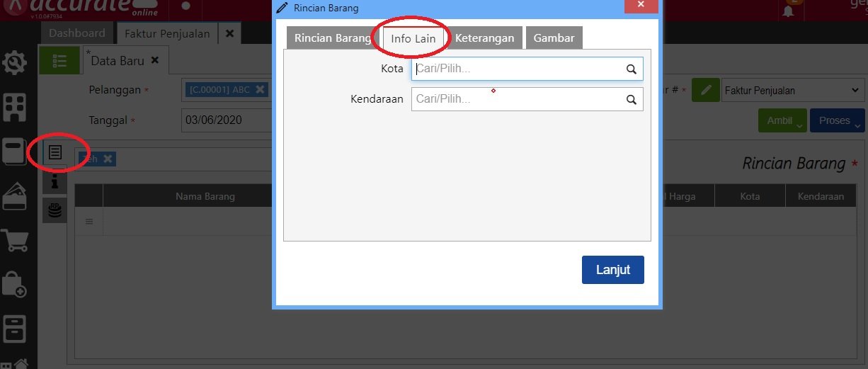Open the company building module icon
Screen dimensions: 868x369
15,108
